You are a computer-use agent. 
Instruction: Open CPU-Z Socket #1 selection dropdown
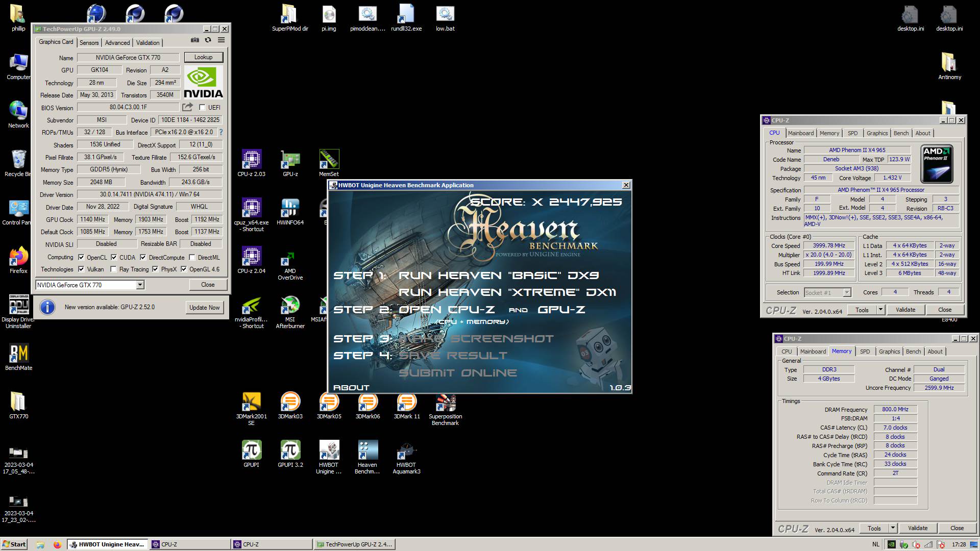coord(847,292)
